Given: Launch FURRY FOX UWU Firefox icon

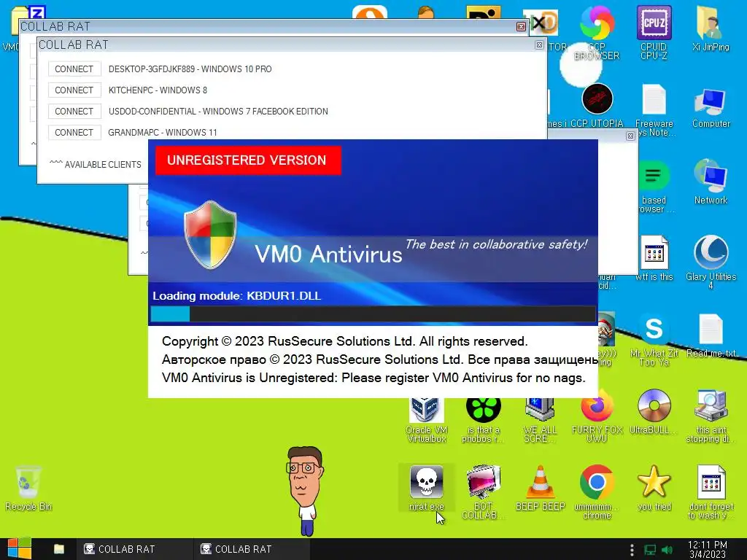Looking at the screenshot, I should (597, 415).
